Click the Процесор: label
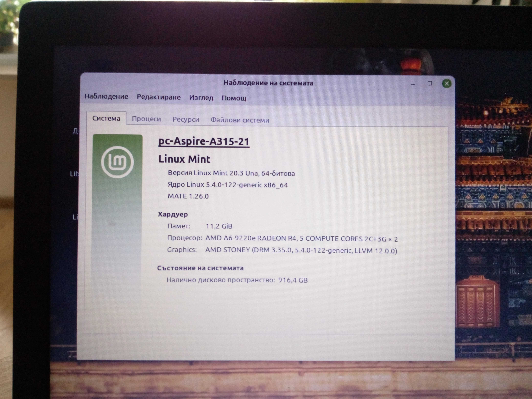 tap(185, 238)
